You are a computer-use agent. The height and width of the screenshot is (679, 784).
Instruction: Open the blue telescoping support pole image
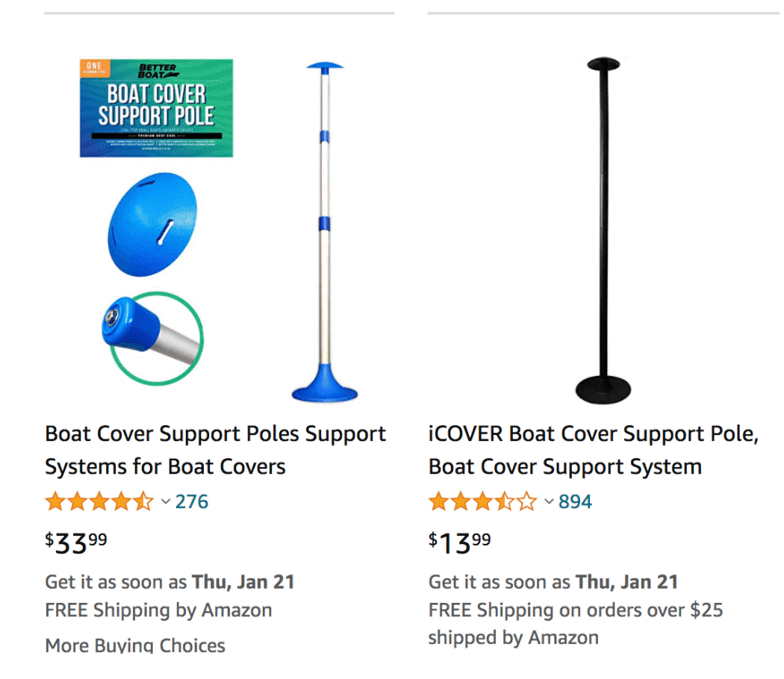click(x=324, y=231)
